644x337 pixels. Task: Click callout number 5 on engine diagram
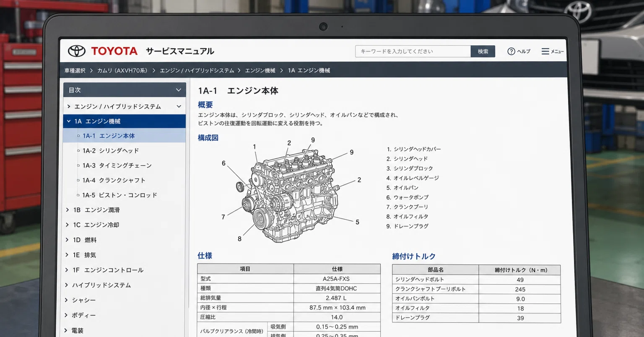pos(357,222)
